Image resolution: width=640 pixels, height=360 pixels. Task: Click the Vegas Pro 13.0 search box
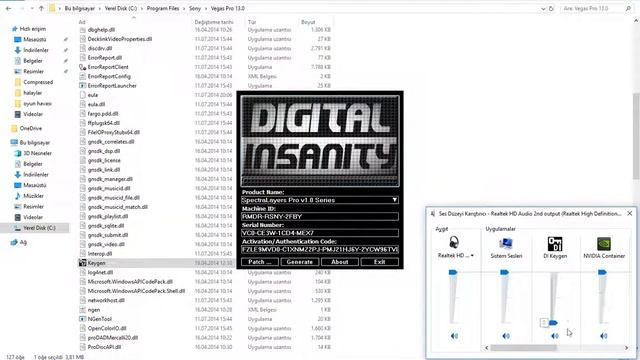[x=596, y=8]
